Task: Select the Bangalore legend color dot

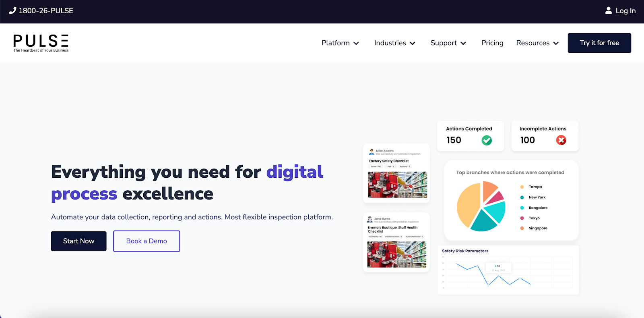Action: tap(522, 208)
